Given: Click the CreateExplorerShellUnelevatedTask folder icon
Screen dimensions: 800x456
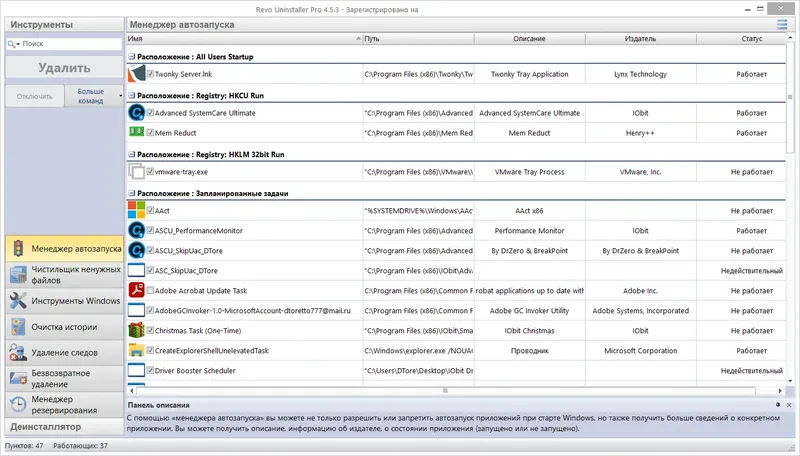Looking at the screenshot, I should (136, 350).
